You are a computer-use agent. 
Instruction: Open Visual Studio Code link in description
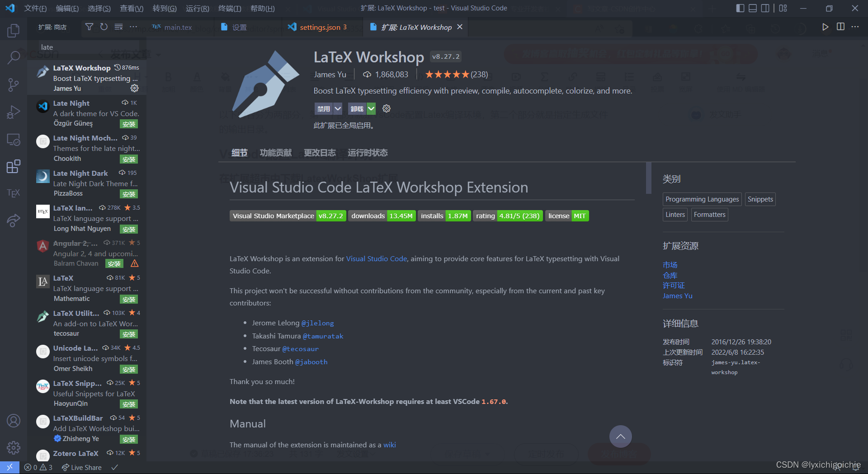click(x=377, y=258)
